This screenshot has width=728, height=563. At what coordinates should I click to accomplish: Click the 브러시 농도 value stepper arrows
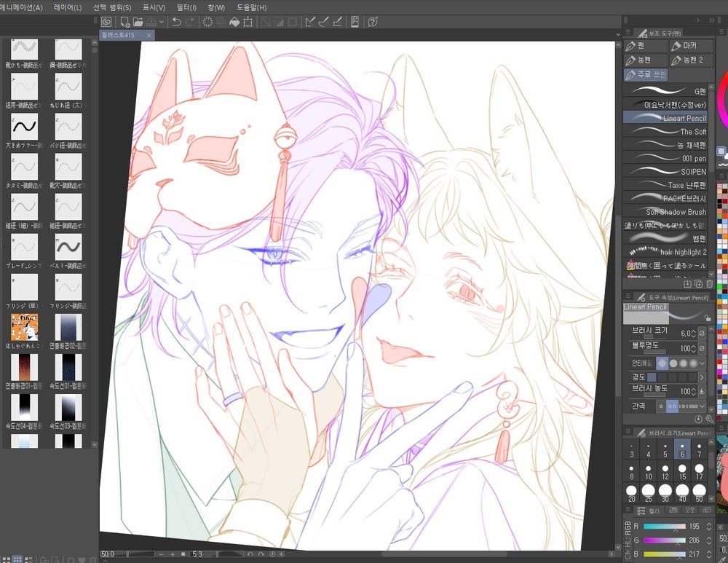point(694,392)
